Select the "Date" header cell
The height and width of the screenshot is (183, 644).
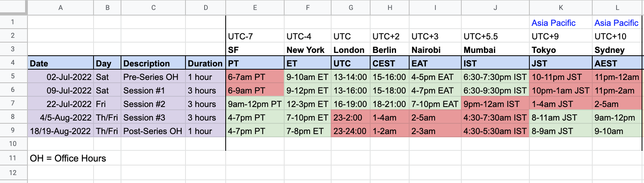point(60,63)
